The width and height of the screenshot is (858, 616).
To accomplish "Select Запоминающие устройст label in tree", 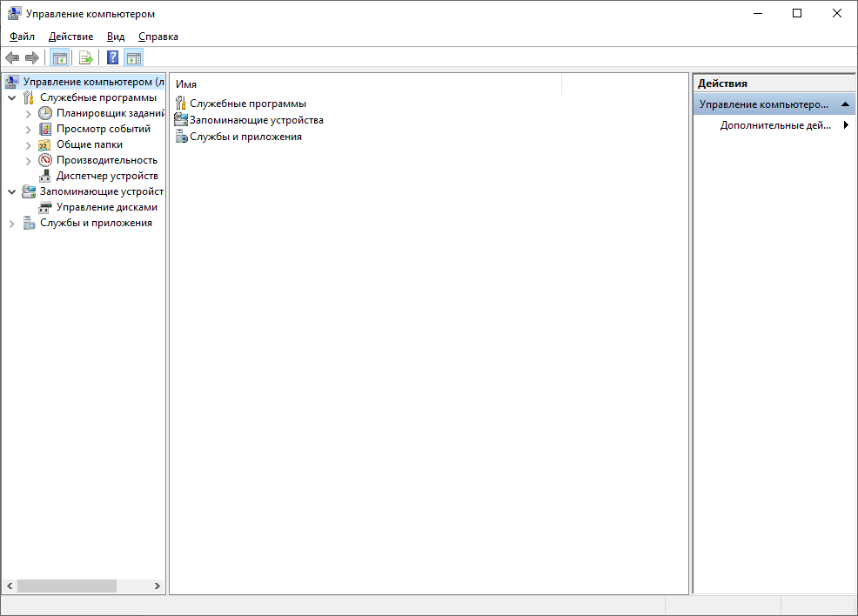I will [101, 191].
